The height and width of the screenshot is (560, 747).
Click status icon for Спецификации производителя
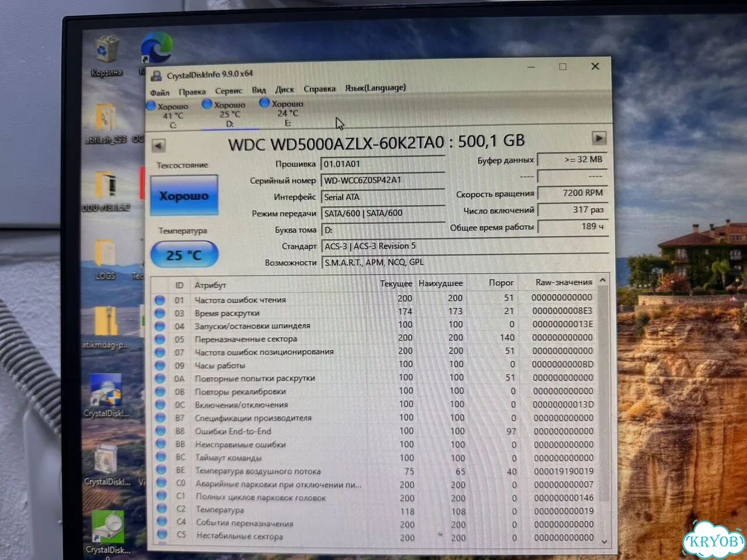tap(160, 418)
